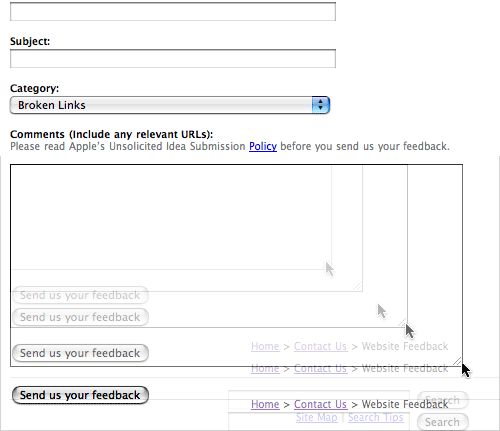Open the Category dropdown showing Broken Links
This screenshot has width=500, height=431.
tap(170, 105)
